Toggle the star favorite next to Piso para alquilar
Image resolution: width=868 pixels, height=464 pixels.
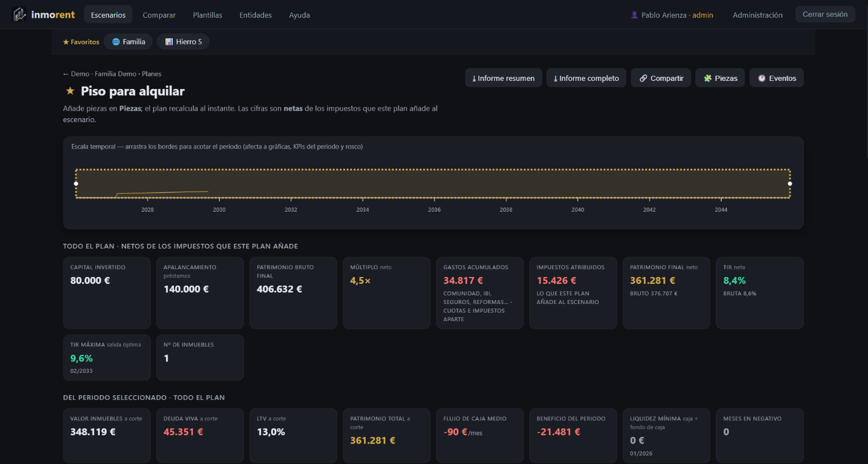click(x=70, y=91)
